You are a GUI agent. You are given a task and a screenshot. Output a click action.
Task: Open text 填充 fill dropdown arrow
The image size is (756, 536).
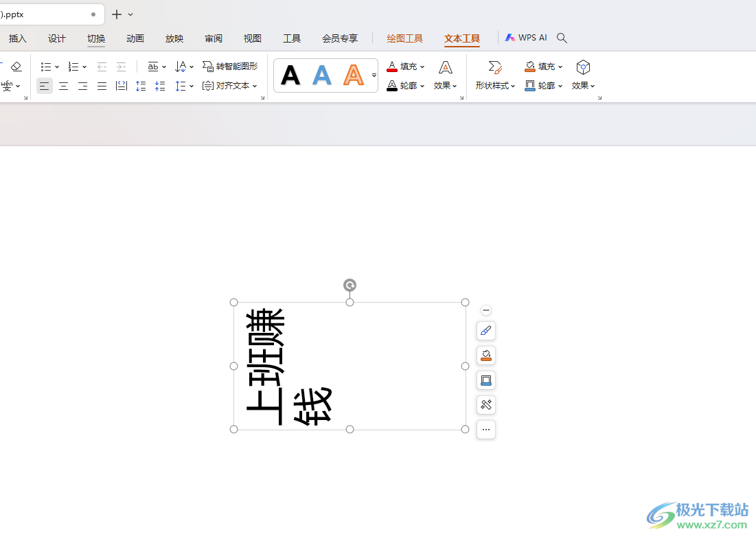[422, 67]
